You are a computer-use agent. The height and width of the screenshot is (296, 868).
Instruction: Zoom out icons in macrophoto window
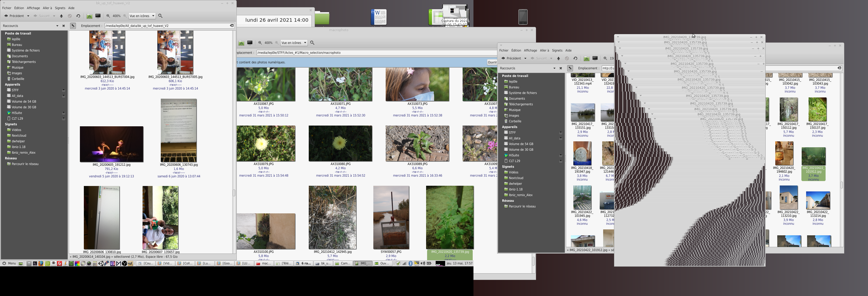click(260, 43)
